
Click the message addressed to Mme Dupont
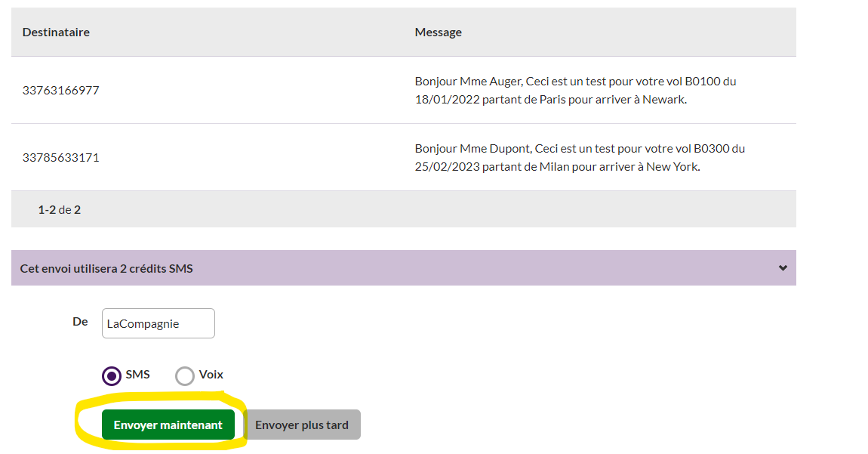580,157
